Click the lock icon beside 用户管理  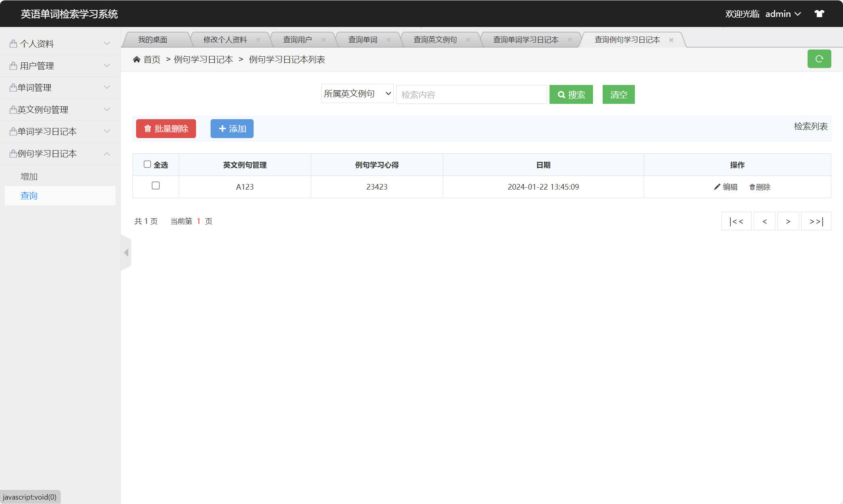pos(12,65)
